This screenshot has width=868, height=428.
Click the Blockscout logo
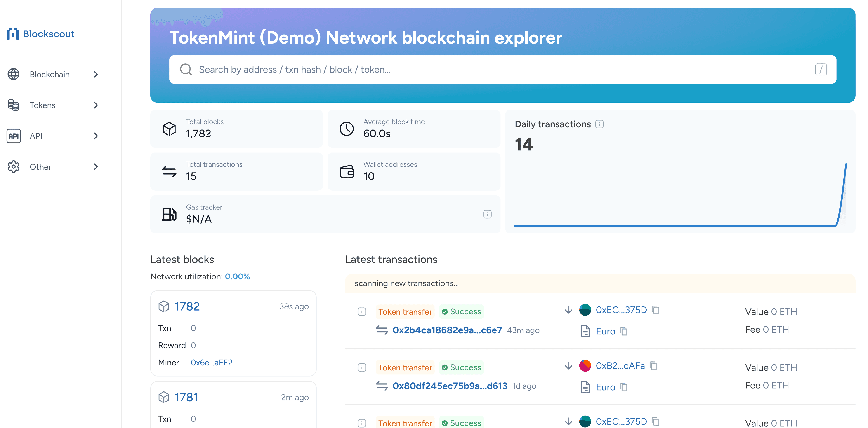(x=40, y=34)
